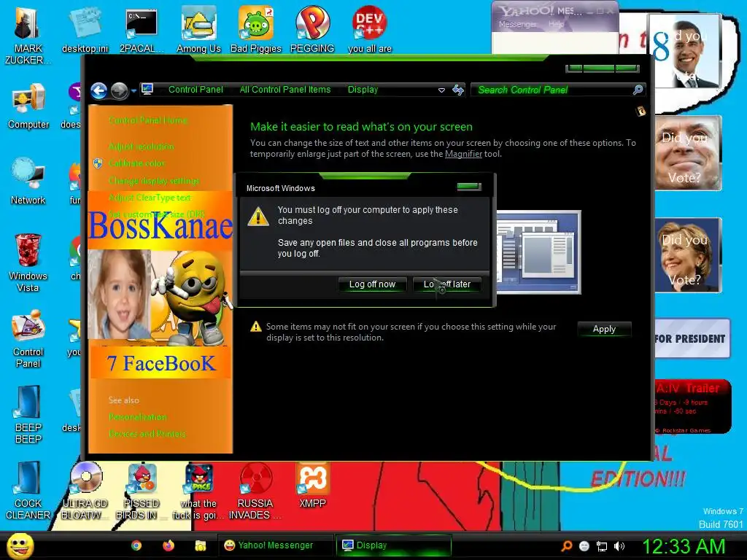Image resolution: width=747 pixels, height=560 pixels.
Task: Open the Network desktop icon
Action: 28,182
